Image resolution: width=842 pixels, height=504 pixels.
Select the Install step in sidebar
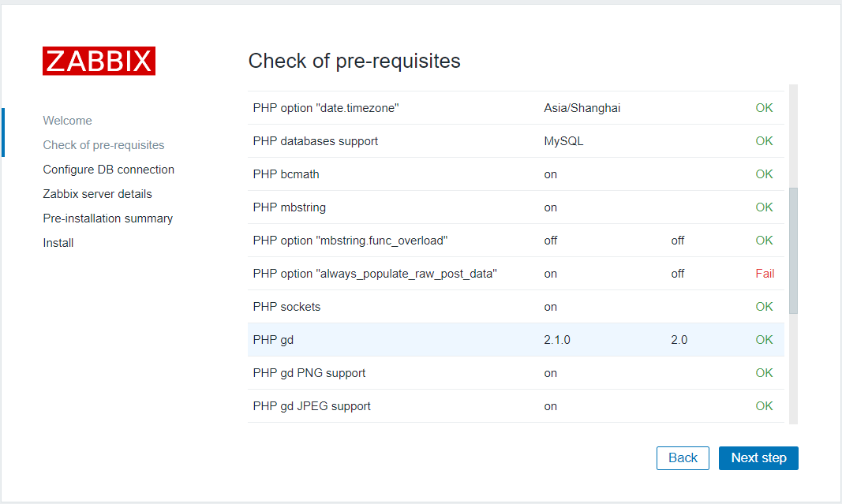point(58,243)
